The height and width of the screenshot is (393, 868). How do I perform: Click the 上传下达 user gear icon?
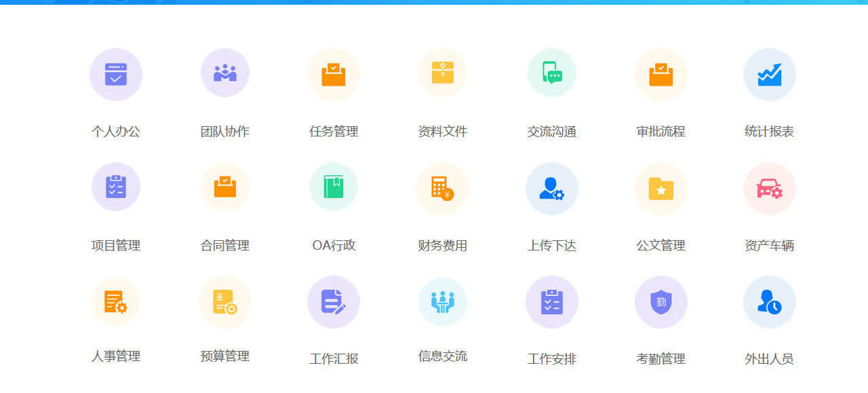coord(552,189)
